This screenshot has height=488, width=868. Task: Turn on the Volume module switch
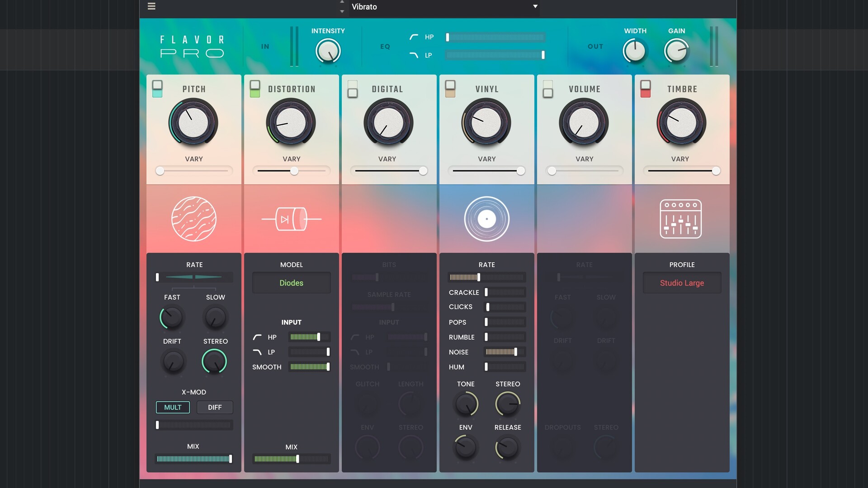548,89
